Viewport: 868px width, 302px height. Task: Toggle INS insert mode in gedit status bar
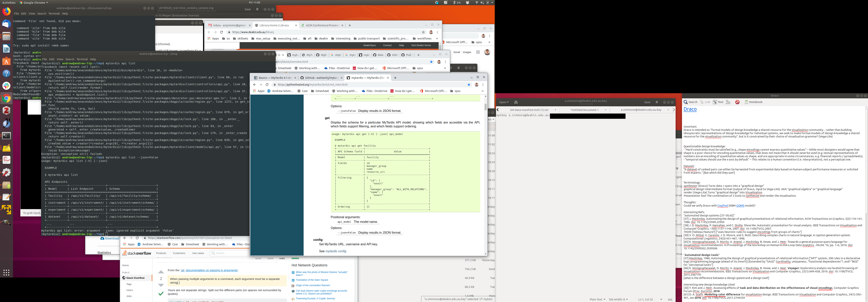pyautogui.click(x=670, y=299)
